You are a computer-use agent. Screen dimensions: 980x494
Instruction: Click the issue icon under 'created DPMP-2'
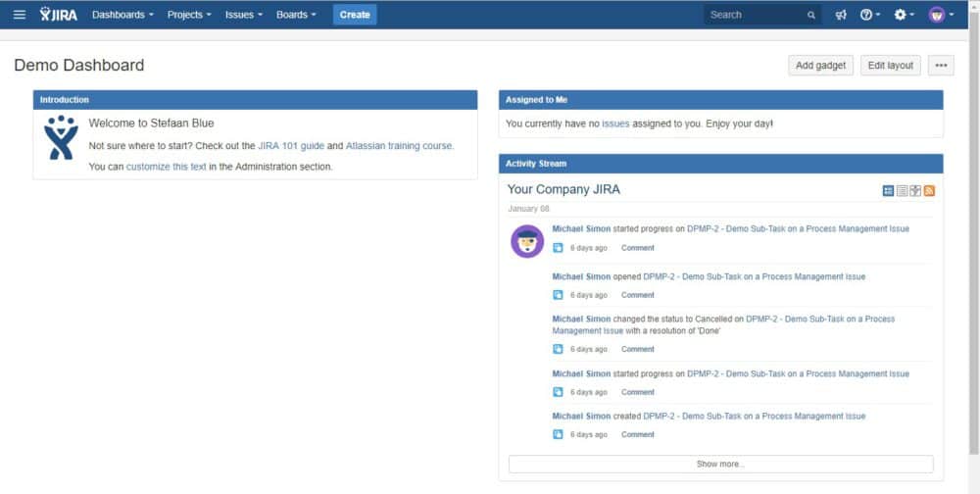tap(558, 434)
